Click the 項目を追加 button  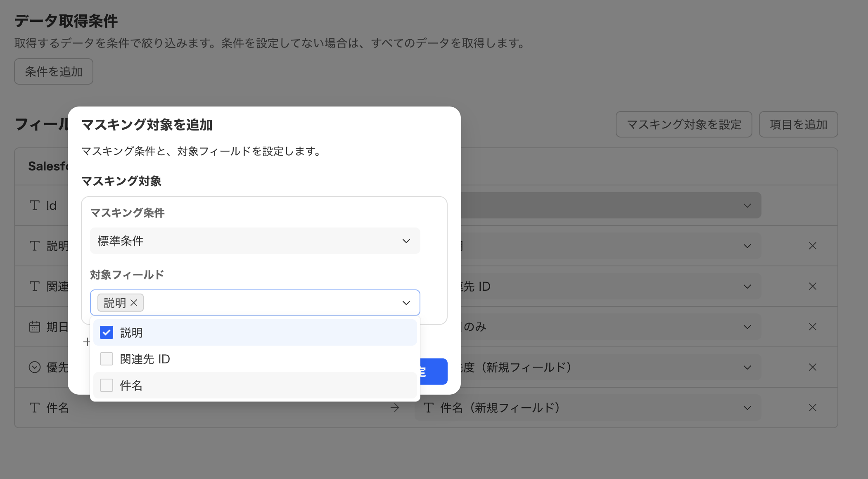click(798, 124)
